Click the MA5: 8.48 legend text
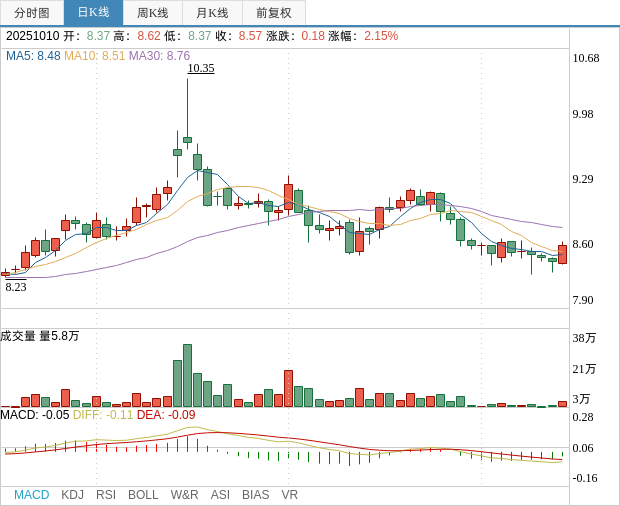Screen dimensions: 620x506 coord(33,56)
